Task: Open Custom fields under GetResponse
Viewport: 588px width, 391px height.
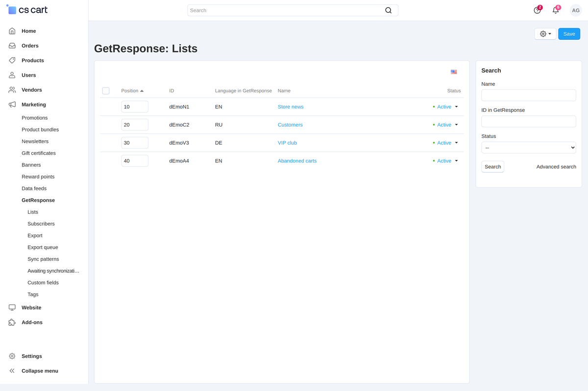Action: click(43, 283)
